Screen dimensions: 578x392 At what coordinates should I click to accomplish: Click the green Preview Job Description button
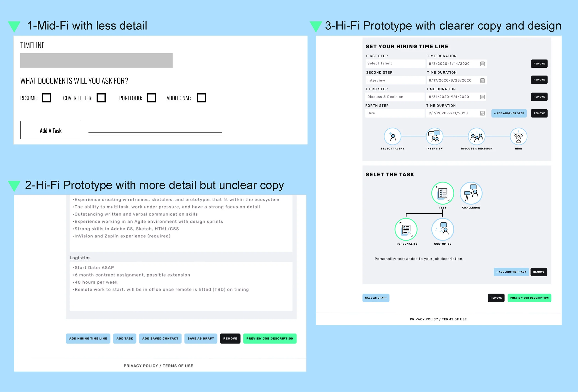click(529, 298)
